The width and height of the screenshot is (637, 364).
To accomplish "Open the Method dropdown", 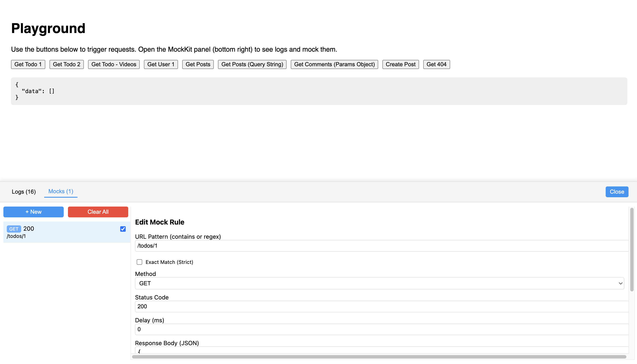I will [x=379, y=283].
